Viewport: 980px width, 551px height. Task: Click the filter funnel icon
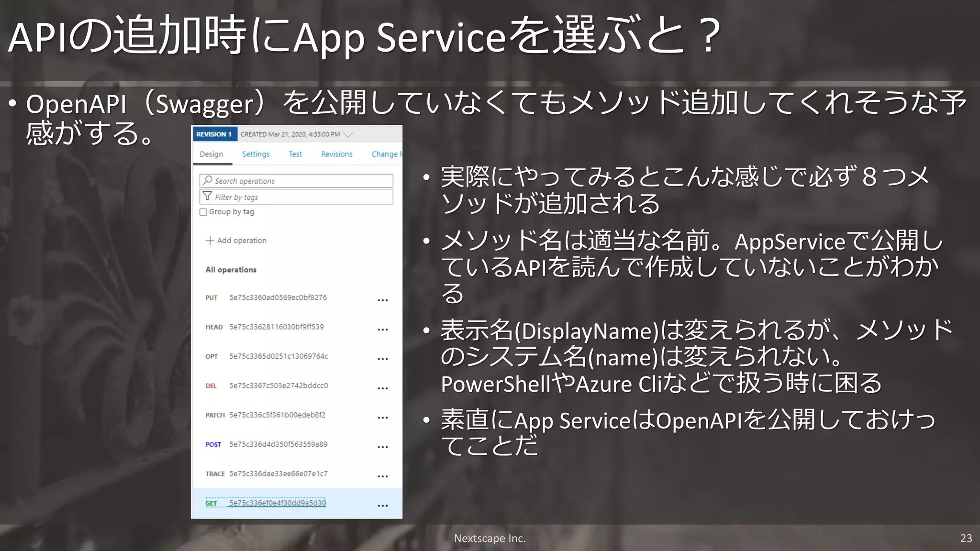coord(207,196)
